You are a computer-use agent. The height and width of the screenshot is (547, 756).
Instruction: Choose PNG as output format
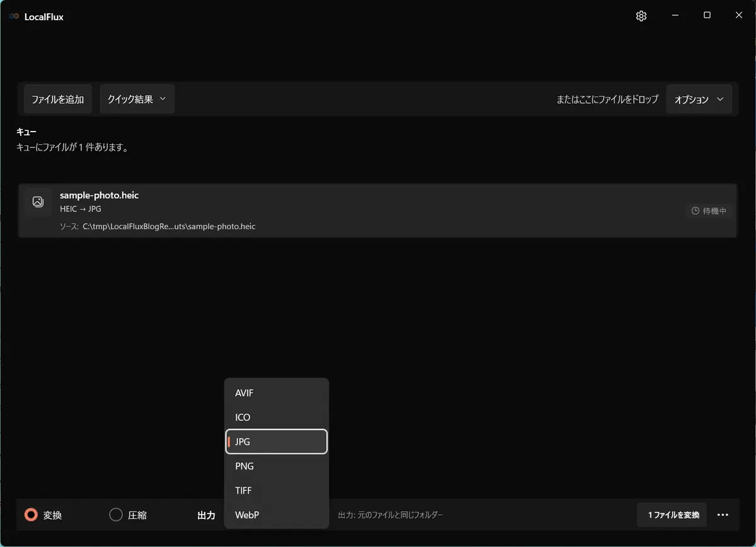(x=277, y=466)
